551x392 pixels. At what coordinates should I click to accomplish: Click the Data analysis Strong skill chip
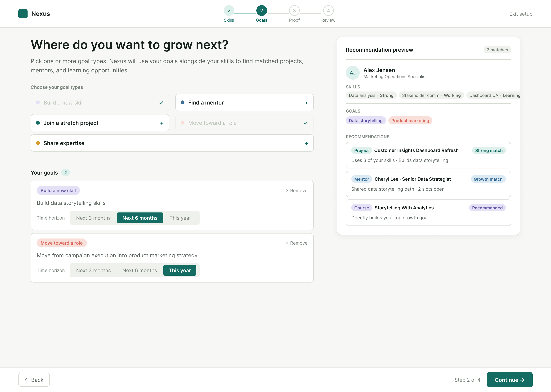click(371, 95)
